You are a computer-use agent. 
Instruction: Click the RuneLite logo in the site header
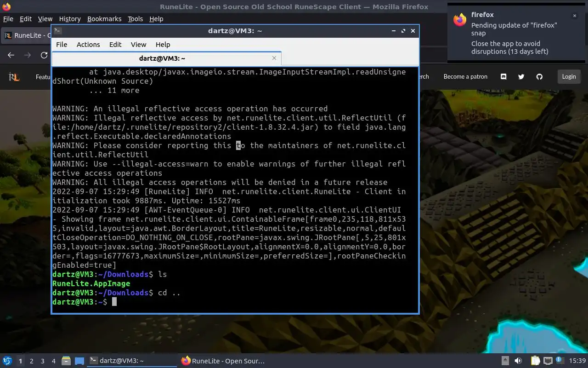pos(14,77)
